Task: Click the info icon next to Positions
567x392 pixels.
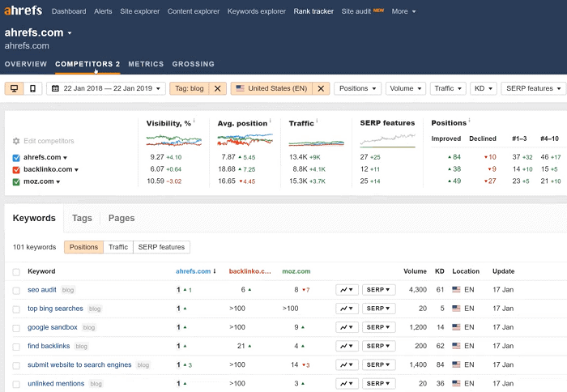Action: click(x=469, y=121)
